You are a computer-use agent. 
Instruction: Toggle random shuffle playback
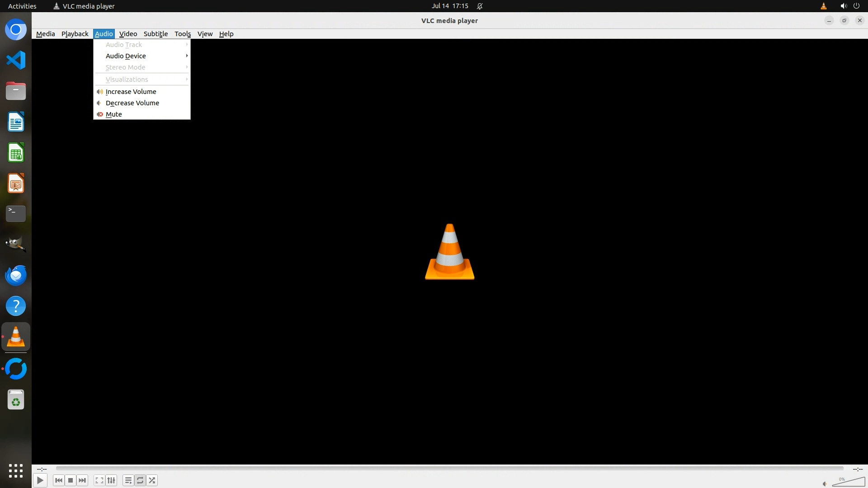click(x=152, y=480)
